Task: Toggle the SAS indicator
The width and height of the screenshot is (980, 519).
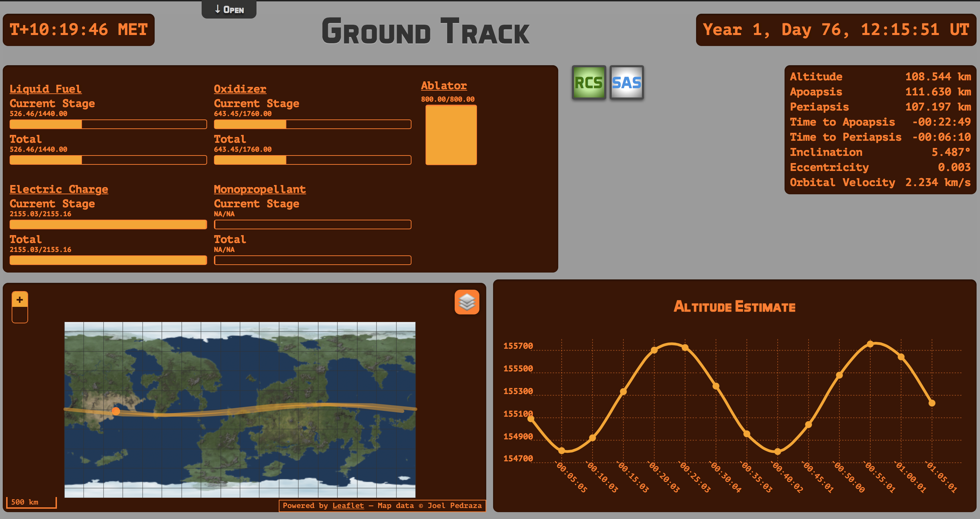Action: coord(626,83)
